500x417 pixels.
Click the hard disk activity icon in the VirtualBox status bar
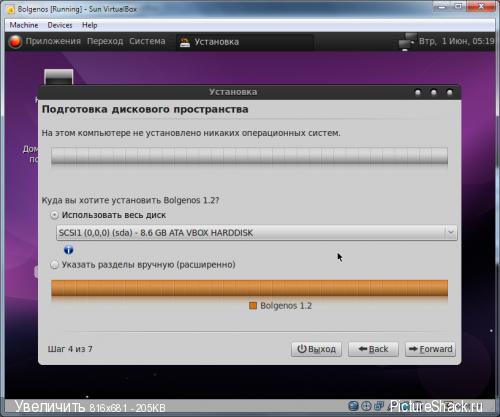[353, 406]
